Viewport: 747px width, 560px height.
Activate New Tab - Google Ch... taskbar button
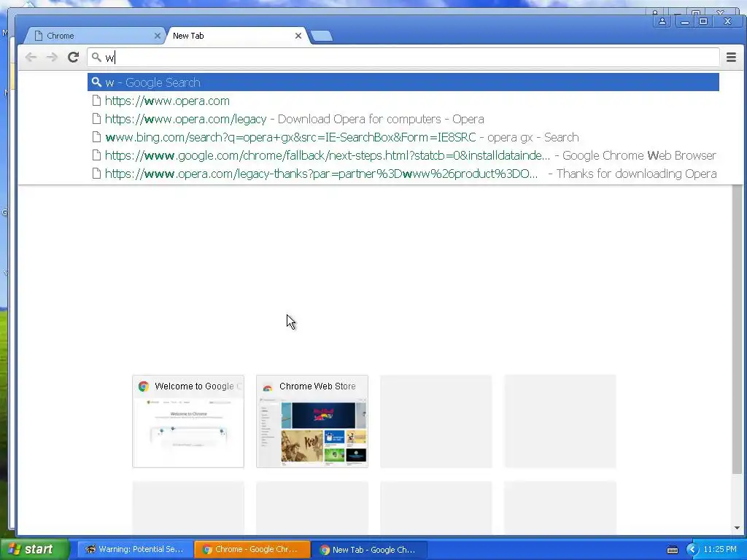pyautogui.click(x=369, y=549)
